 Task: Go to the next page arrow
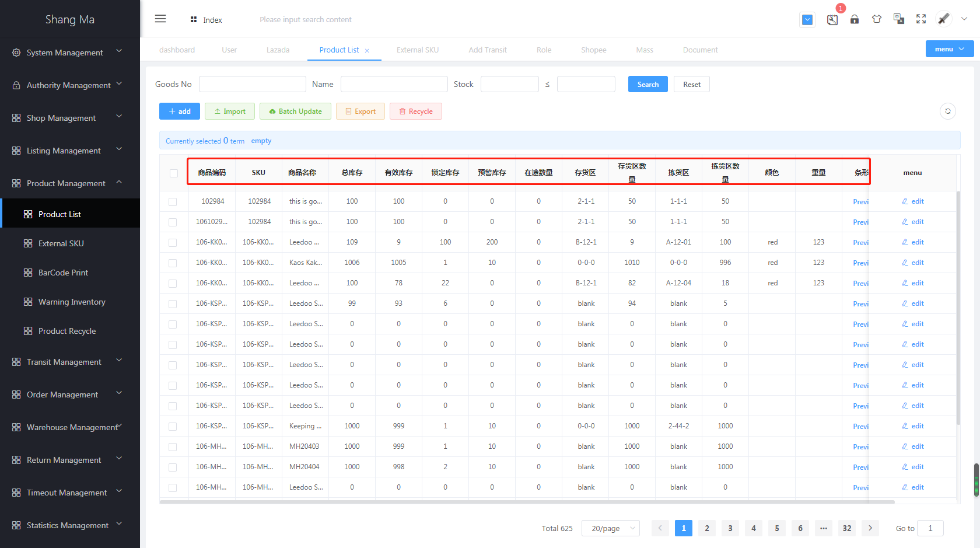pyautogui.click(x=870, y=528)
